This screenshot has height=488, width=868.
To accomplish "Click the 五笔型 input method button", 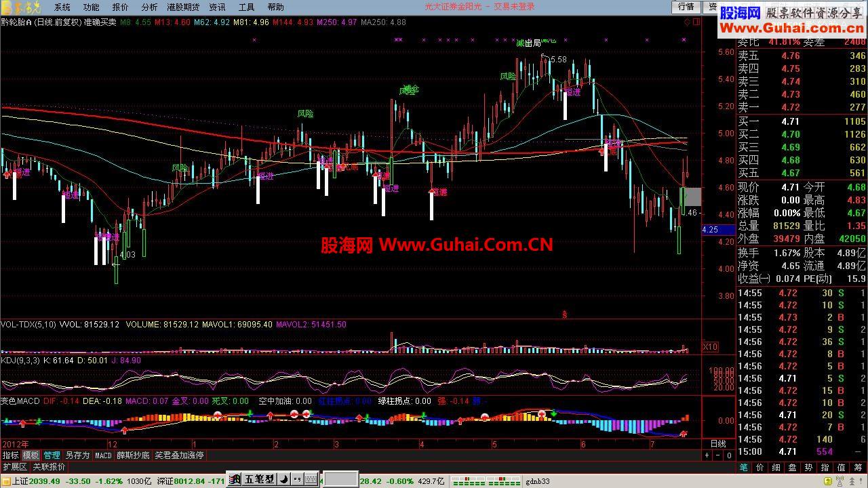I will (x=260, y=479).
